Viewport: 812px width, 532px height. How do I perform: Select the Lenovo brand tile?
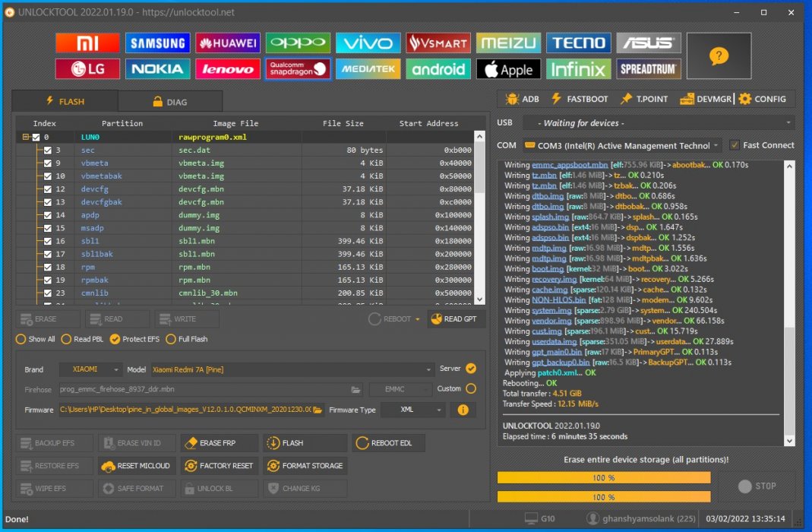pyautogui.click(x=228, y=69)
